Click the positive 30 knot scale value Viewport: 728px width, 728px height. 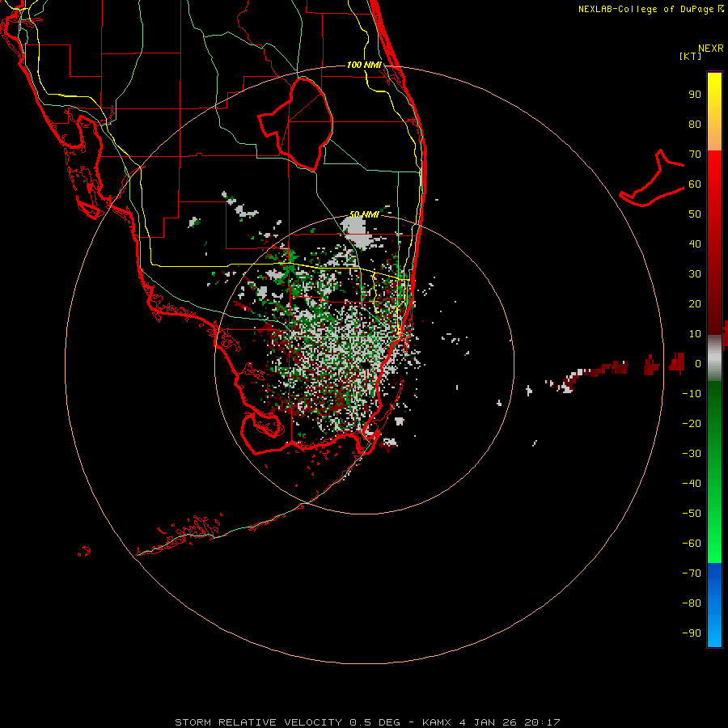click(x=695, y=274)
